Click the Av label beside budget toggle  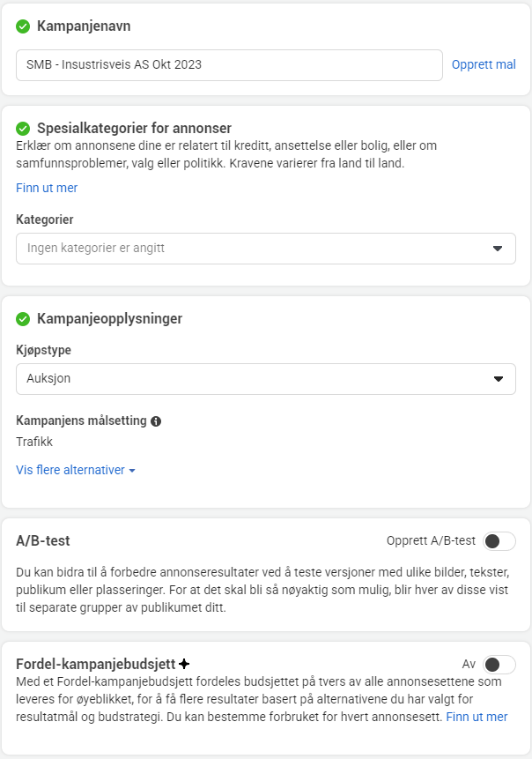click(x=469, y=664)
